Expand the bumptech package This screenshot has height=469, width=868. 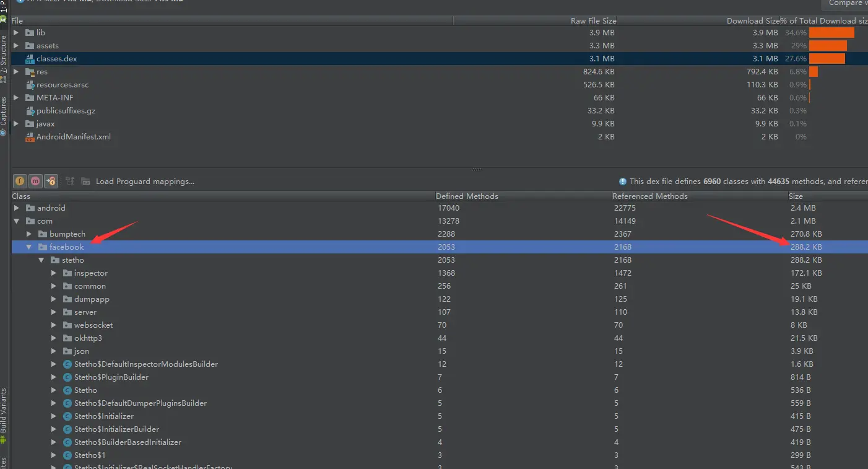[x=29, y=234]
